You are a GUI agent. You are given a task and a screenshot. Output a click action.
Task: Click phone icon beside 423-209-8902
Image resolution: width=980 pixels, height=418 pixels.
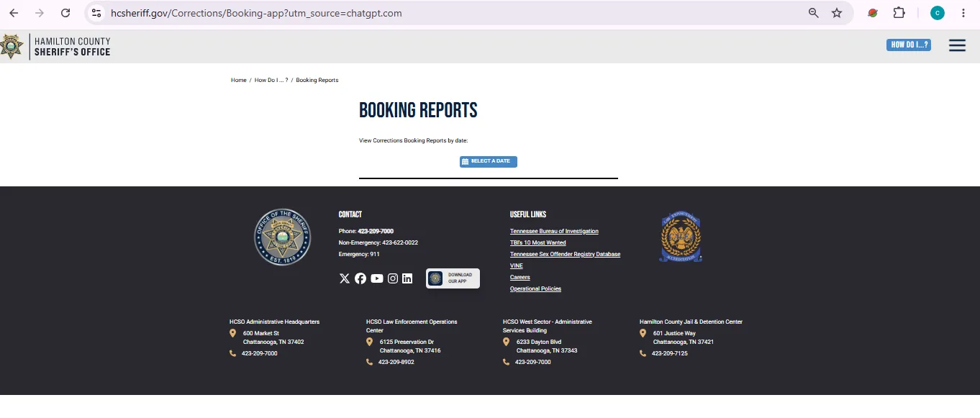tap(369, 362)
